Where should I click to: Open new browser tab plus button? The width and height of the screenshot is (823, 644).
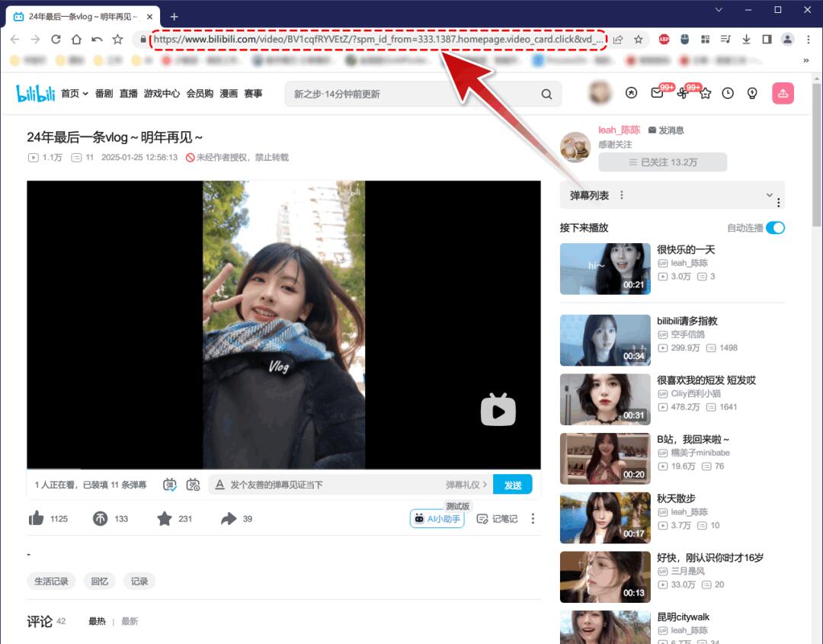pos(175,17)
